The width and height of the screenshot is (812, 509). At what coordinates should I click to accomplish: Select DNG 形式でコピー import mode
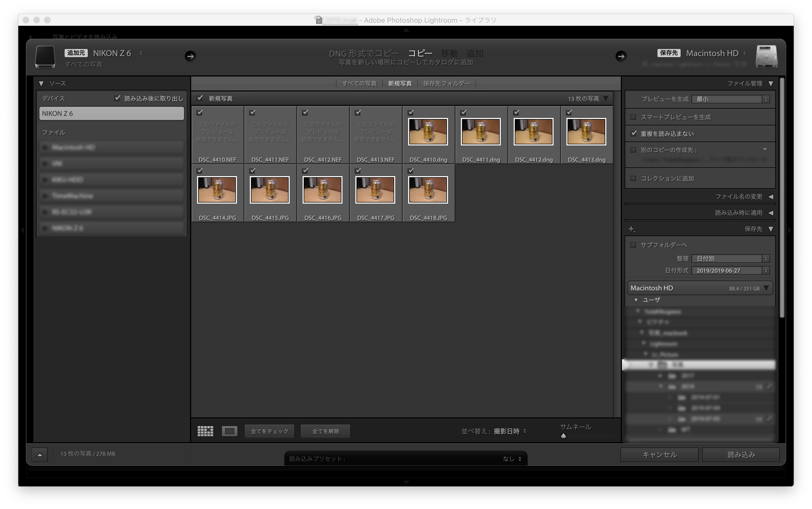(364, 53)
